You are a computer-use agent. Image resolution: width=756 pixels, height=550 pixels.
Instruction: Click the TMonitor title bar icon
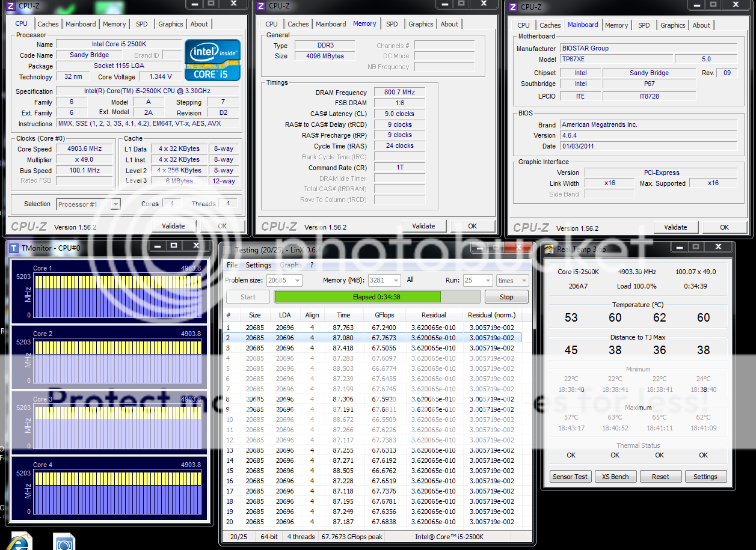14,248
